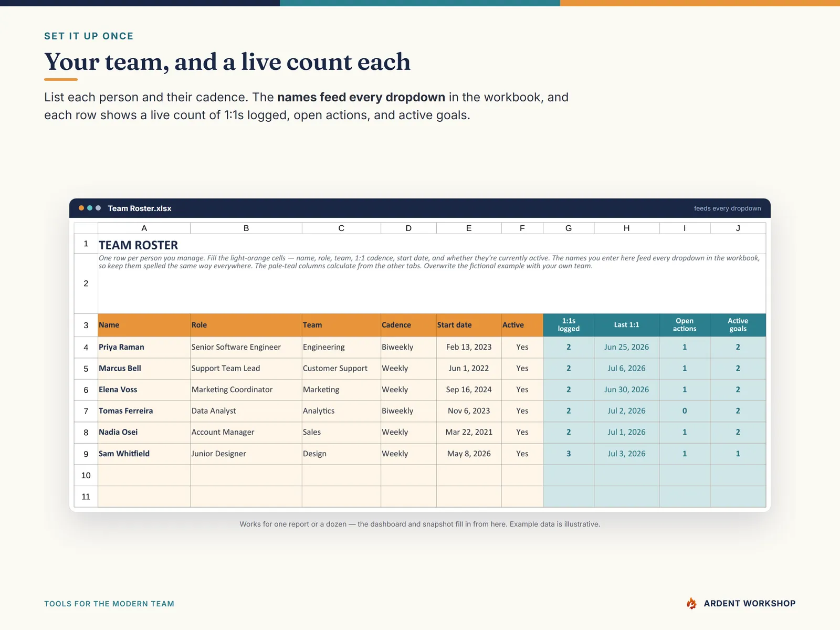Click the Analytics team cell

(x=341, y=411)
